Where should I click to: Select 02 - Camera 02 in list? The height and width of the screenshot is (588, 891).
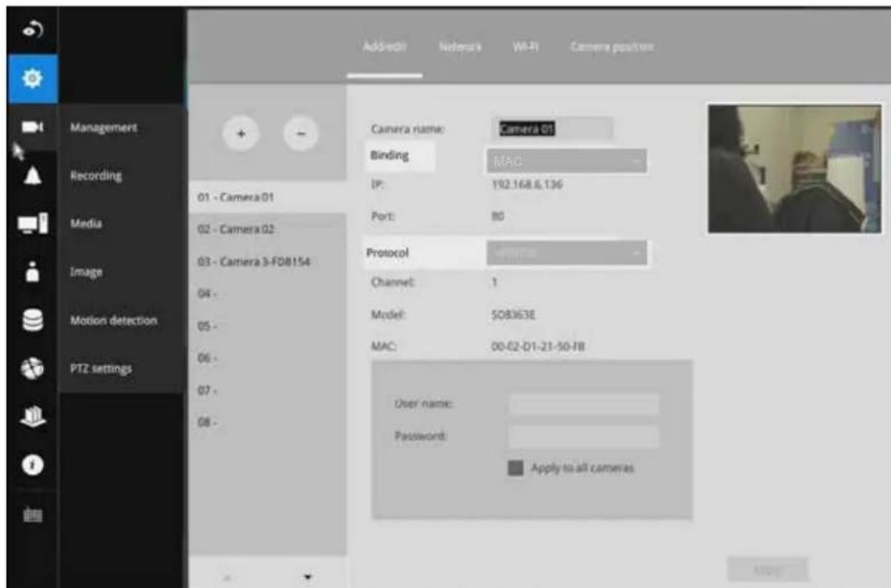[x=268, y=230]
